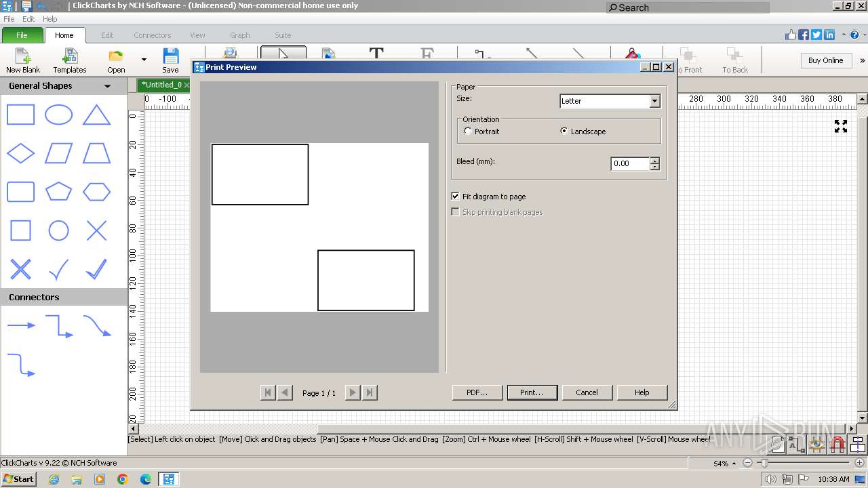The image size is (868, 488).
Task: Open the Help menu in menu bar
Action: coord(50,19)
